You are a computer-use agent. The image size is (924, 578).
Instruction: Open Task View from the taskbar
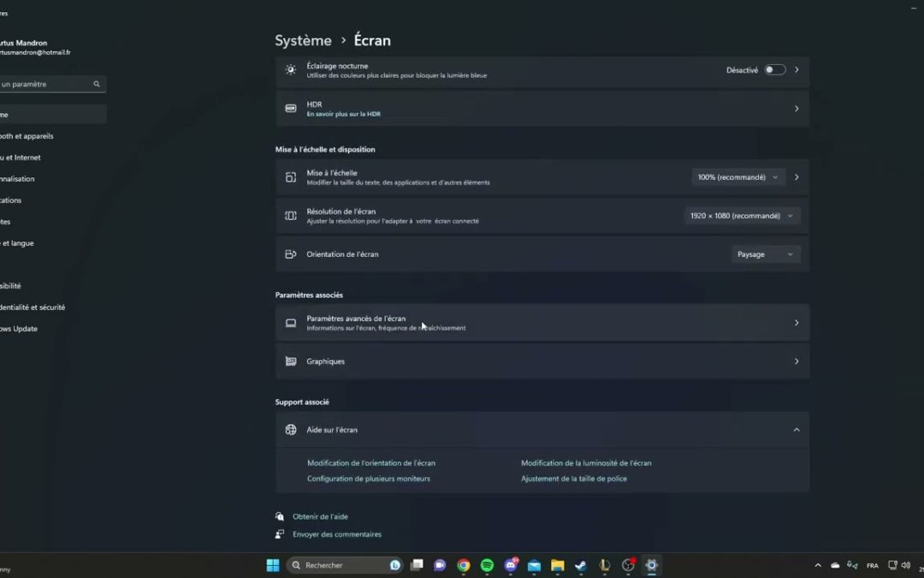(x=417, y=566)
